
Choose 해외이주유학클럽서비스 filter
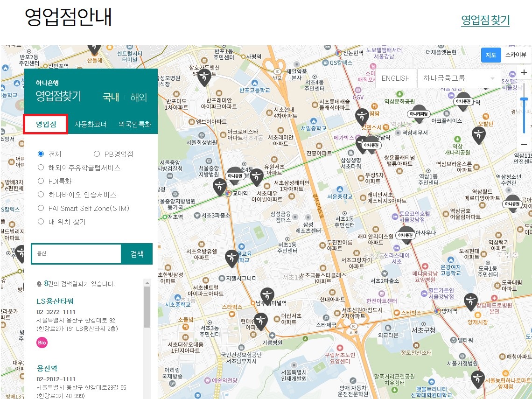41,167
